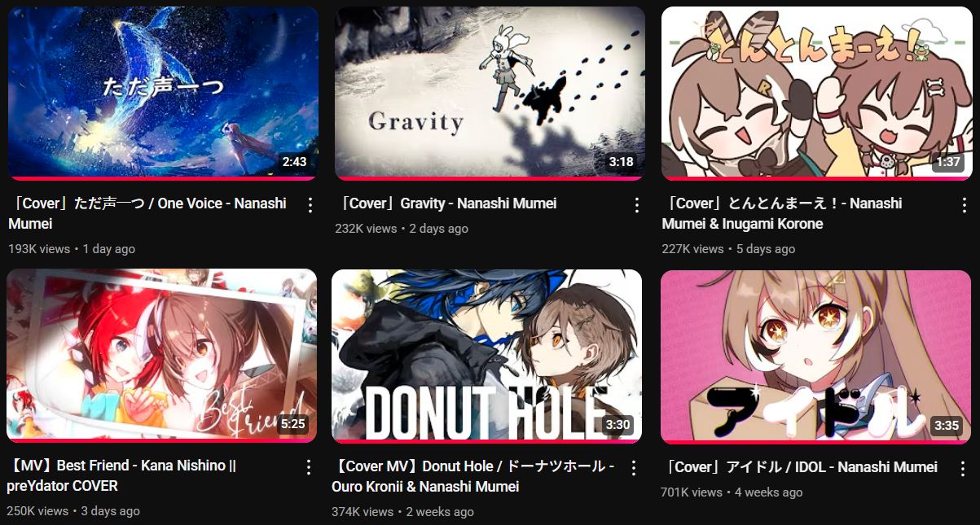Open three-dot menu for Best Friend MV

coord(308,467)
